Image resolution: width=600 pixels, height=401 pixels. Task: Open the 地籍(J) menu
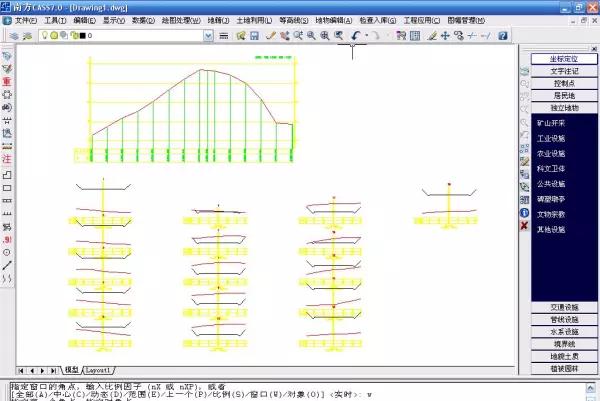point(218,21)
